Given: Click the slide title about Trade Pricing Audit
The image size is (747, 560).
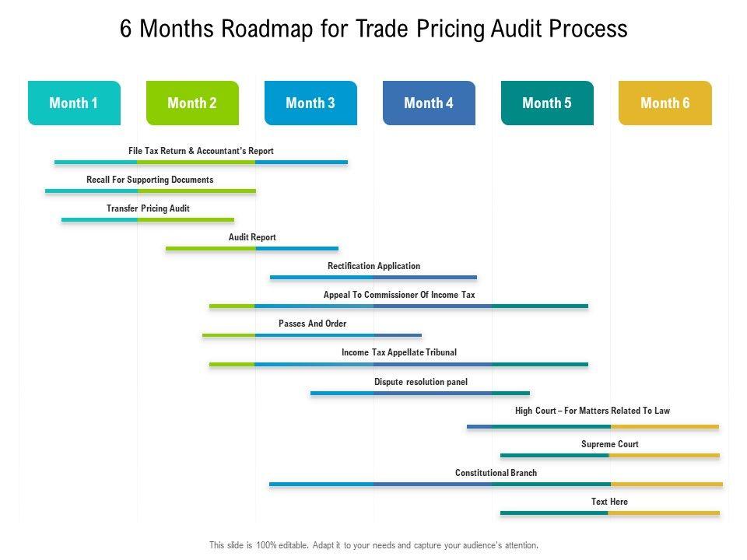Looking at the screenshot, I should (x=373, y=29).
